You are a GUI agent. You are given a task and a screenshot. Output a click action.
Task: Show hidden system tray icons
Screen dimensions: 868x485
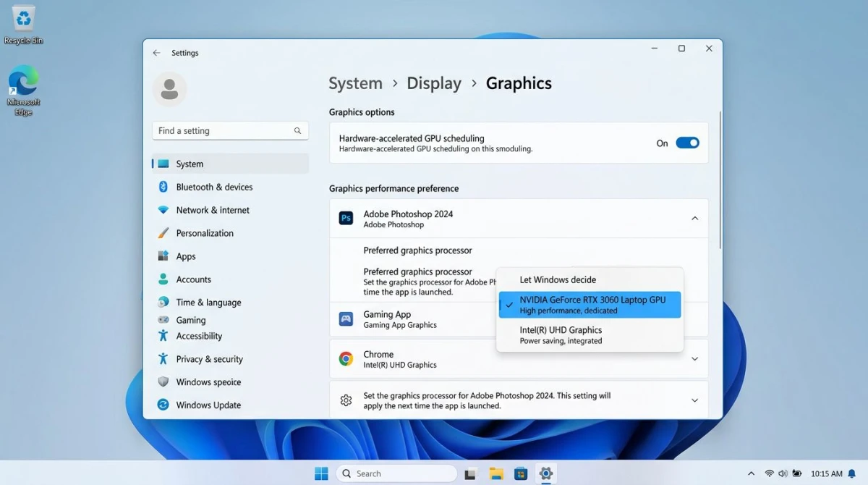(751, 473)
